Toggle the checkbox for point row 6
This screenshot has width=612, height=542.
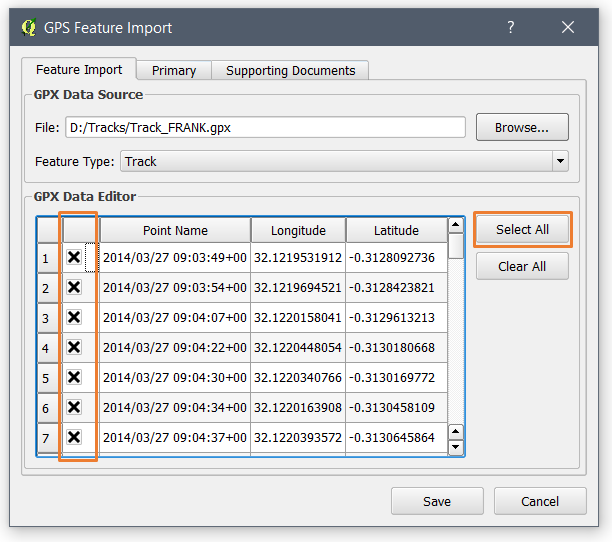[74, 407]
